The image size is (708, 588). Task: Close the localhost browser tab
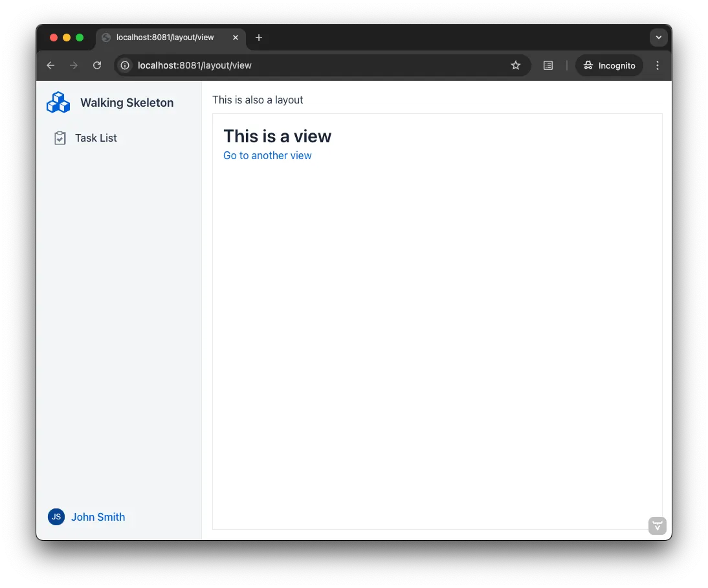236,38
